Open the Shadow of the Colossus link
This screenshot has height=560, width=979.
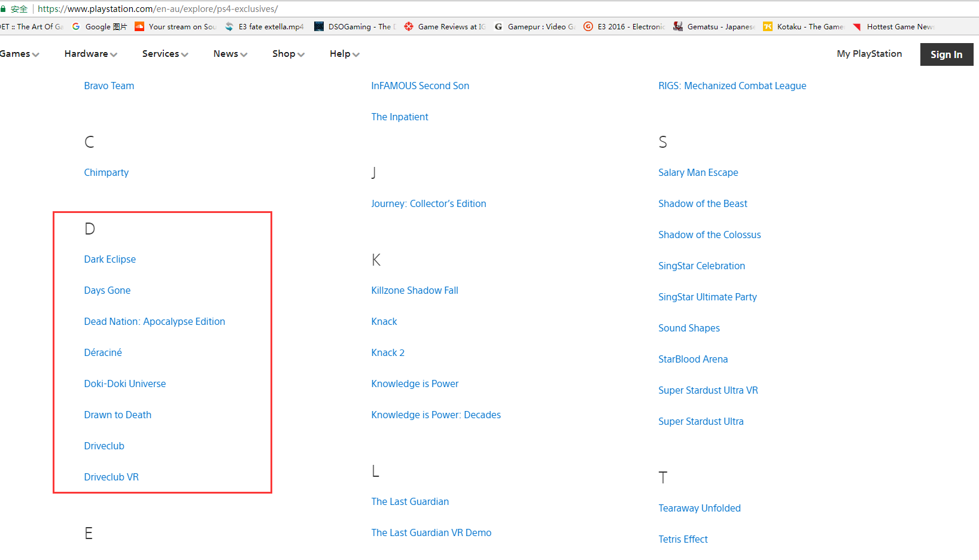[710, 235]
